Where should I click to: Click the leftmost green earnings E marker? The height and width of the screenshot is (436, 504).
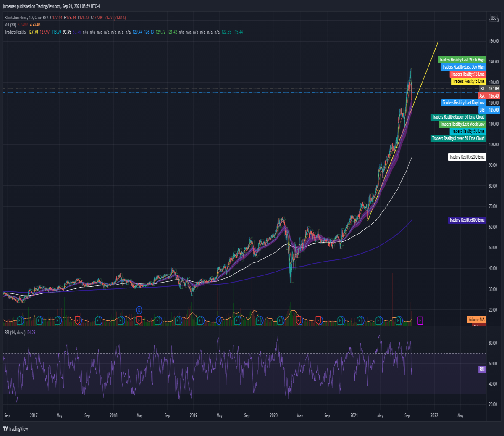(x=20, y=321)
